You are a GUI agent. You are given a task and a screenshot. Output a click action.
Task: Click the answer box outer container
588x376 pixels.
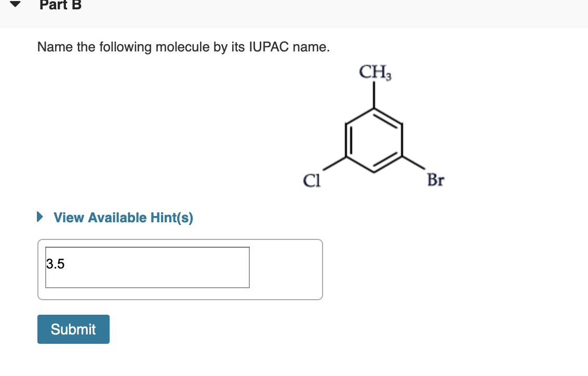coord(180,270)
